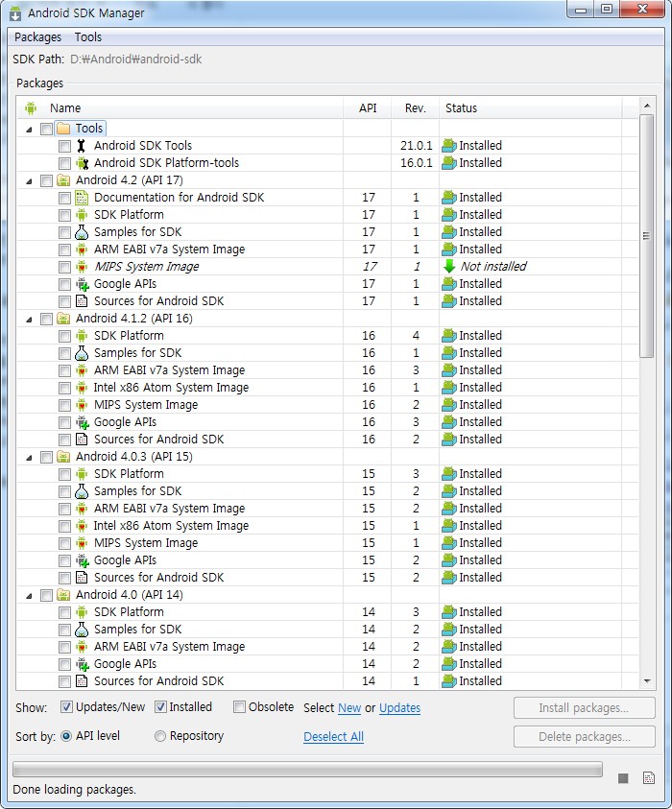
Task: Select the Repository sort radio button
Action: (x=160, y=736)
